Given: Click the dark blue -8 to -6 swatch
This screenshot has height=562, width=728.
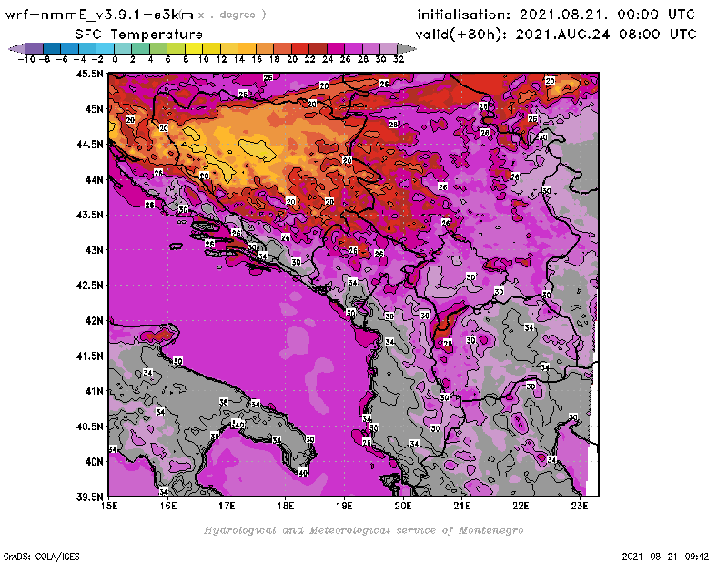Looking at the screenshot, I should pos(52,48).
